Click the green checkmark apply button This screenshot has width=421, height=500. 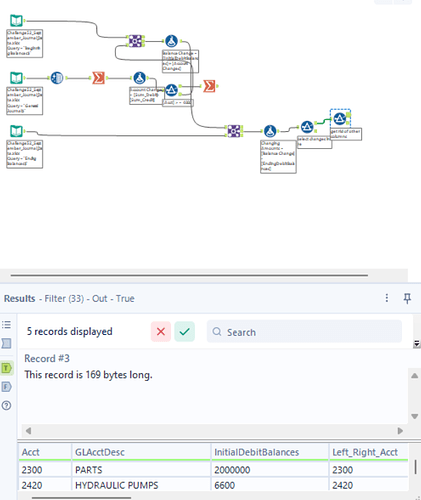pyautogui.click(x=185, y=332)
